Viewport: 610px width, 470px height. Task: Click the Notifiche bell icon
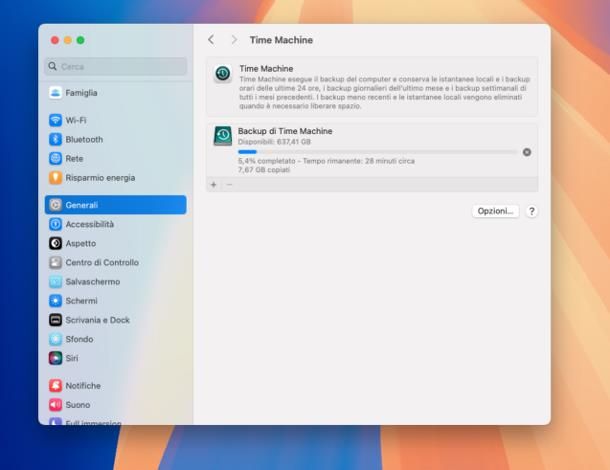[x=55, y=386]
